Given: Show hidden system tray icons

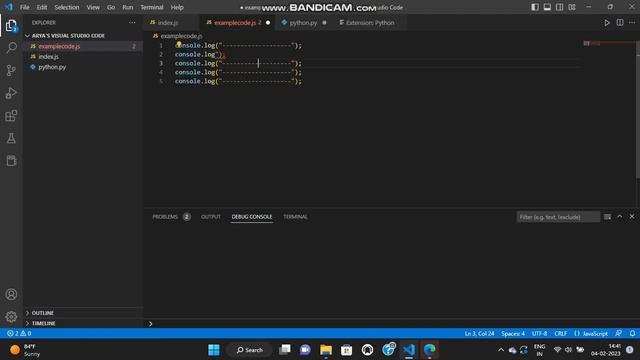Looking at the screenshot, I should coord(501,350).
